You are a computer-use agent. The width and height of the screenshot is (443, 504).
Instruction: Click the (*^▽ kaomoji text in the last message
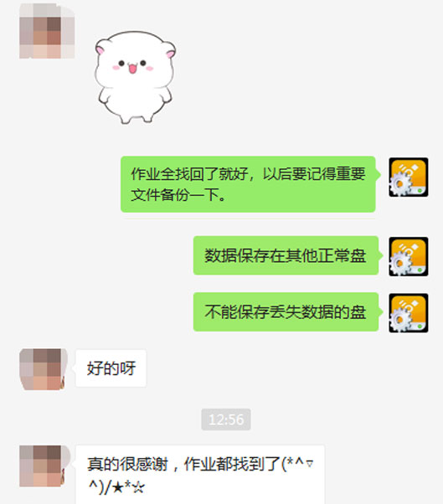coord(297,464)
